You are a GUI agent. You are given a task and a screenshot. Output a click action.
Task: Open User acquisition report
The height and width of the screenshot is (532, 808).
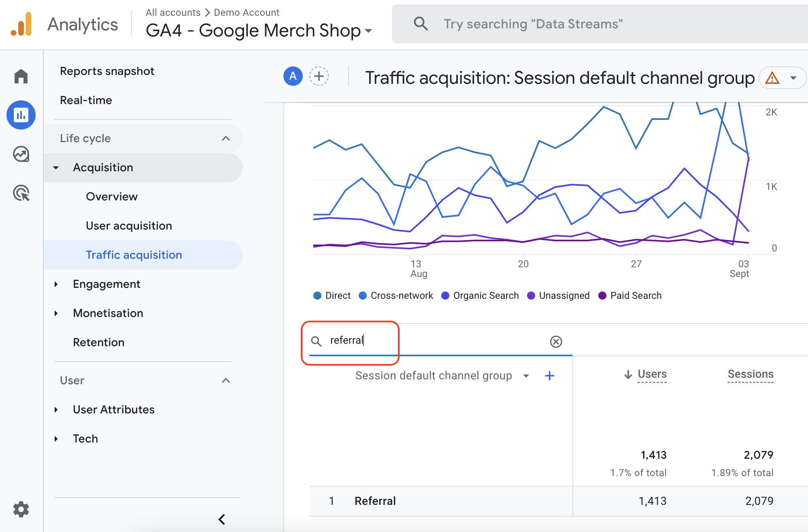[129, 226]
